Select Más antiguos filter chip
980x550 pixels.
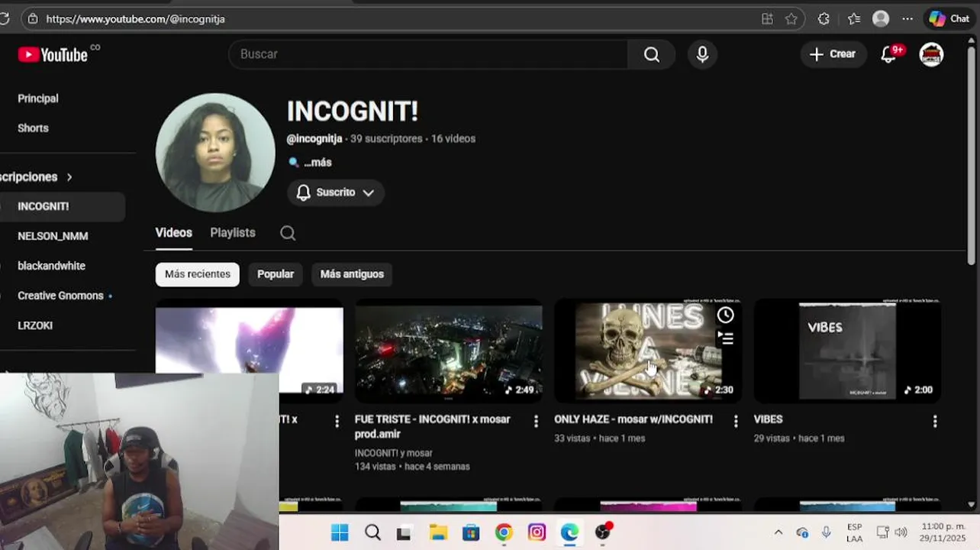click(352, 274)
